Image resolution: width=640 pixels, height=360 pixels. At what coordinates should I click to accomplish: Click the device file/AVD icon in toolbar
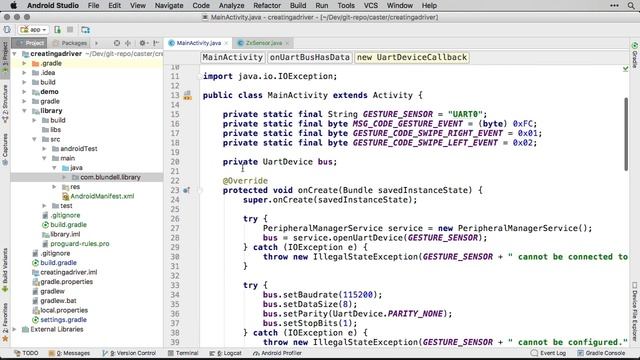[x=85, y=30]
